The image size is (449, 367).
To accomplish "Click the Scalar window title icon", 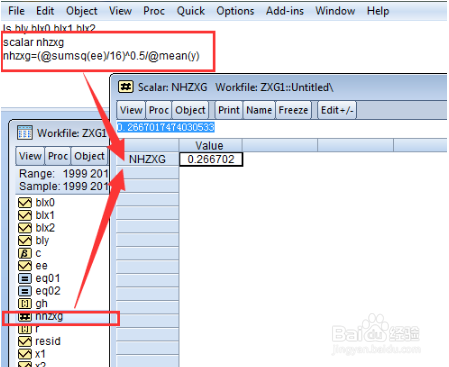I will click(x=126, y=87).
